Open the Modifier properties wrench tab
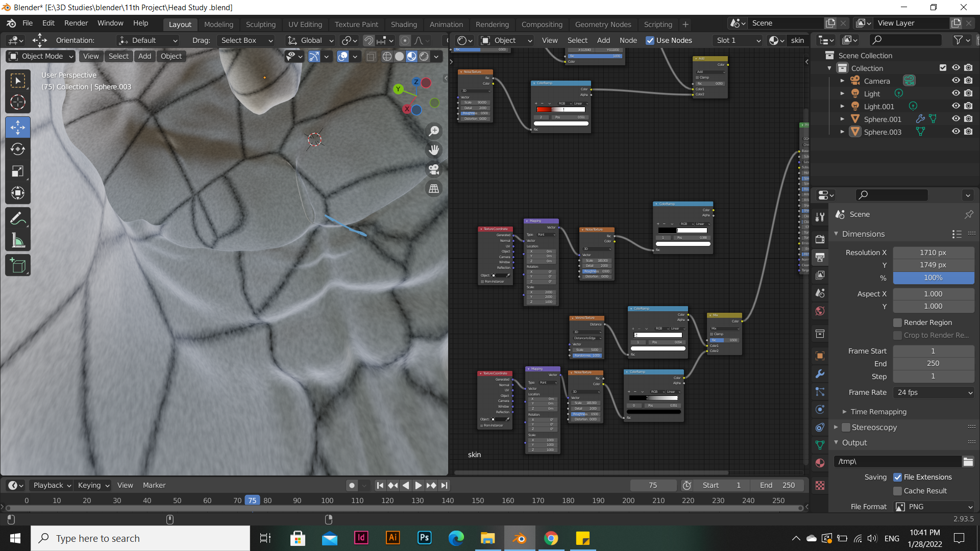This screenshot has width=980, height=551. click(820, 374)
